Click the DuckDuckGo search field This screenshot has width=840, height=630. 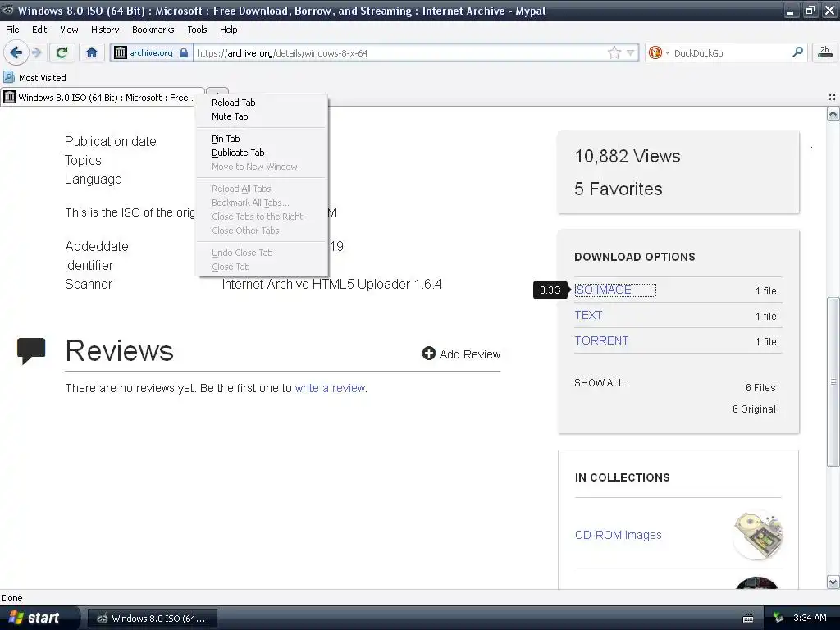click(728, 52)
